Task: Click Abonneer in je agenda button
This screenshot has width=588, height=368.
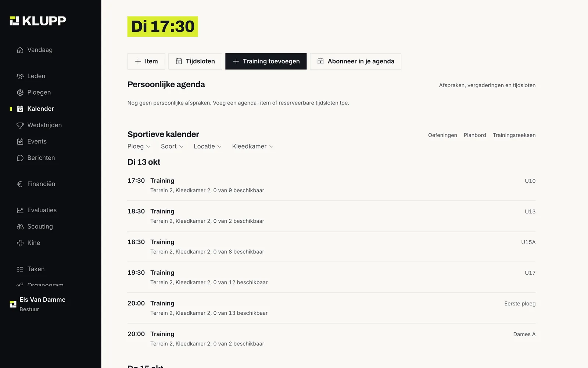Action: click(x=356, y=61)
